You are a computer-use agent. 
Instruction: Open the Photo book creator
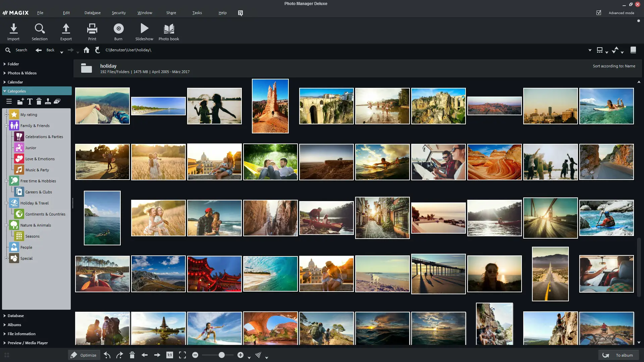(x=169, y=31)
